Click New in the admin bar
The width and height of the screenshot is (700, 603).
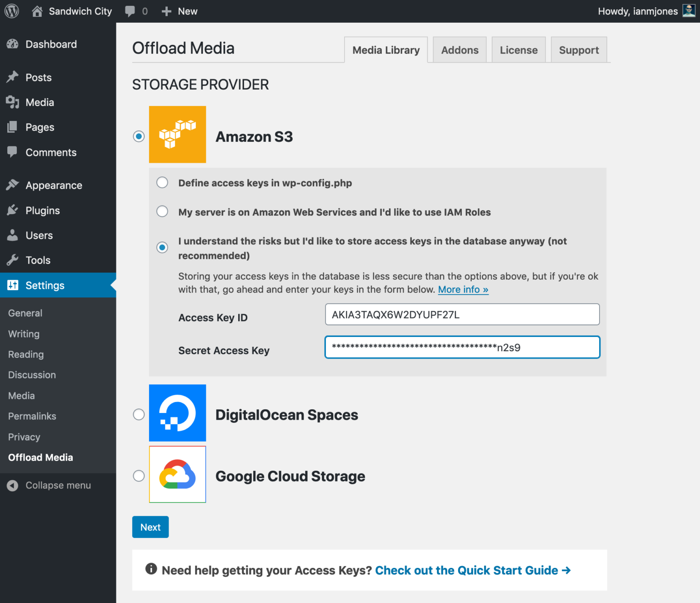coord(188,11)
